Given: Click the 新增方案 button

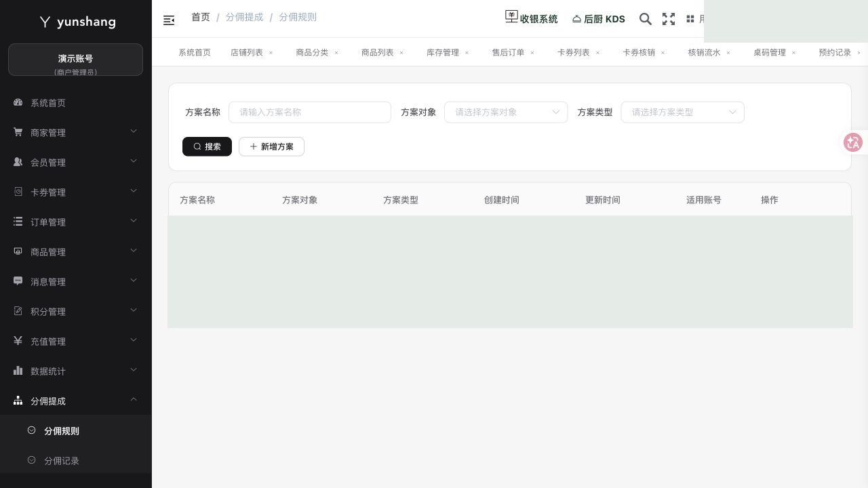Looking at the screenshot, I should [x=271, y=146].
